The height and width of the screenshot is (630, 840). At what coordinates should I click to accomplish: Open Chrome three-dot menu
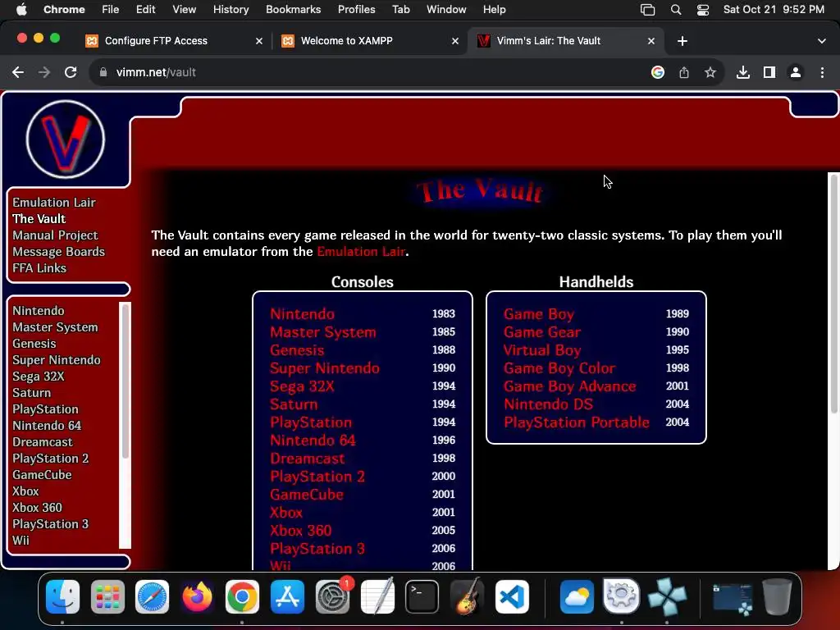click(822, 72)
